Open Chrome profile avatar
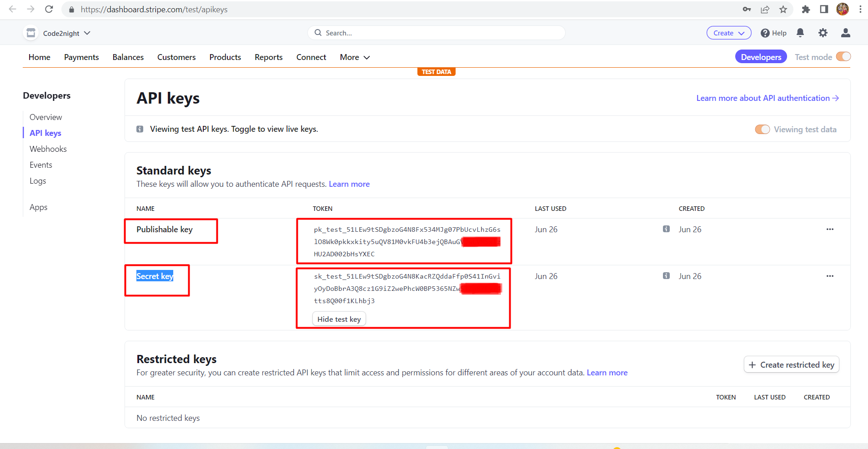This screenshot has height=449, width=868. 843,9
